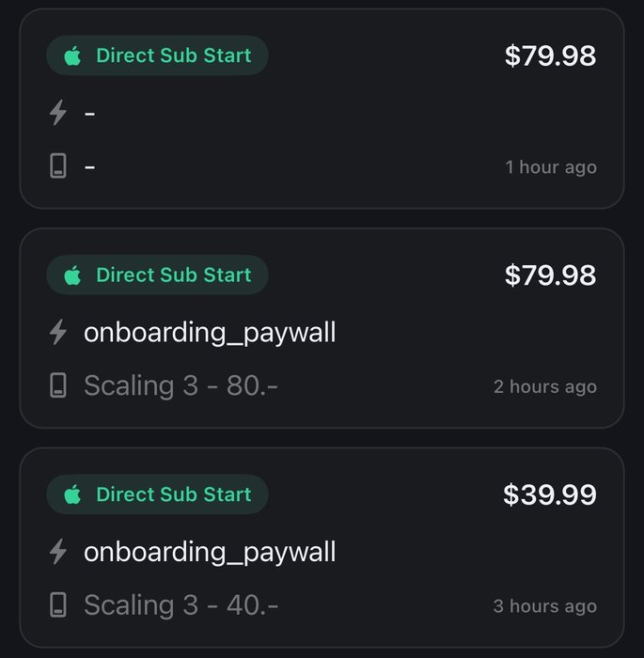
Task: Click lightning bolt icon in top card
Action: 58,113
